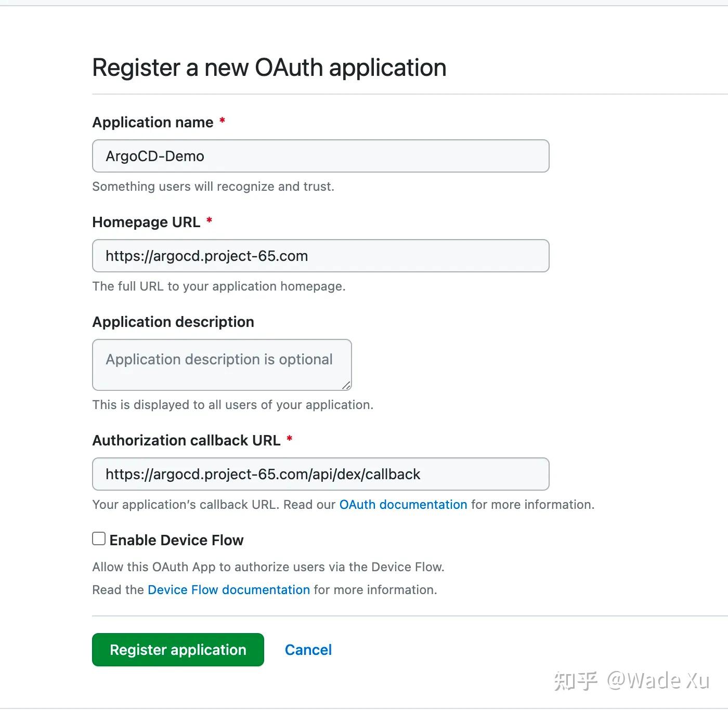Focus the Homepage URL input field
The height and width of the screenshot is (710, 728).
[320, 256]
